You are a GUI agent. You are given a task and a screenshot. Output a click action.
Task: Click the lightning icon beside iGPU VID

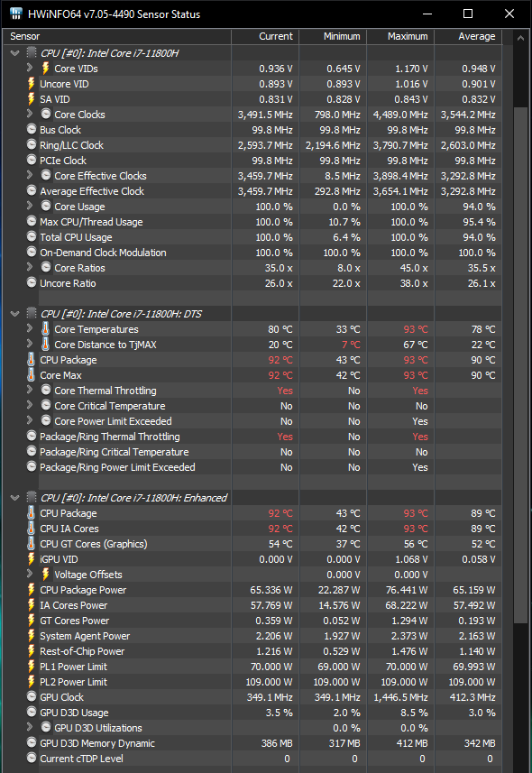[x=31, y=558]
